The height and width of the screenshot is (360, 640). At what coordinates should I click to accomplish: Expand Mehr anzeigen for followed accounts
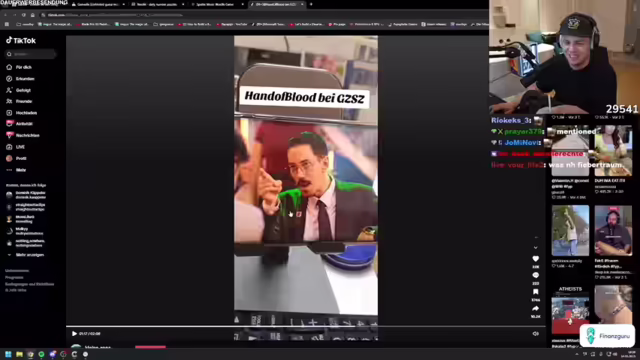click(26, 255)
